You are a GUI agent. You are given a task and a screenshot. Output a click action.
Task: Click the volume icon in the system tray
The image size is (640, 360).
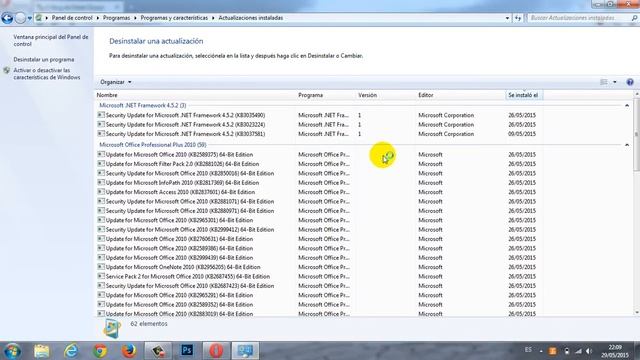tap(589, 351)
